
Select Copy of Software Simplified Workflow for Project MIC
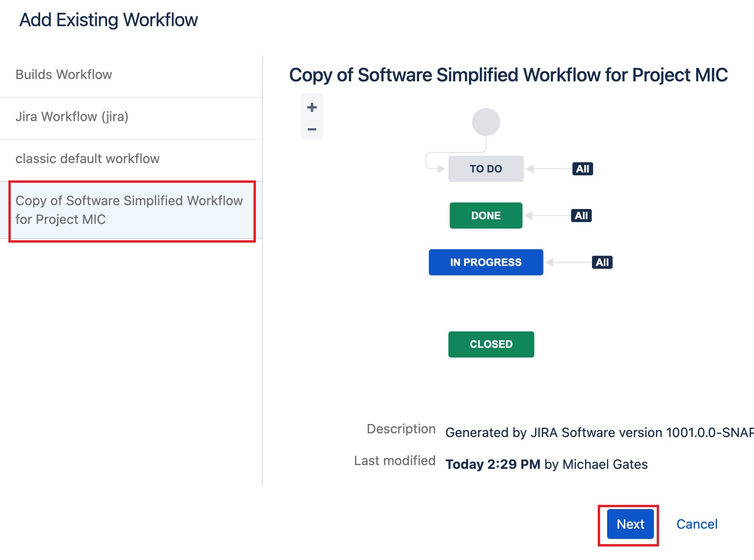tap(130, 210)
